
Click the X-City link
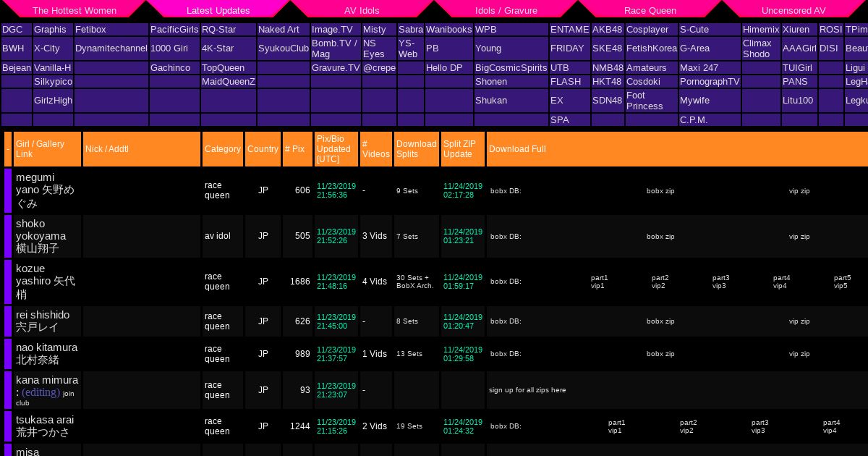tap(47, 48)
